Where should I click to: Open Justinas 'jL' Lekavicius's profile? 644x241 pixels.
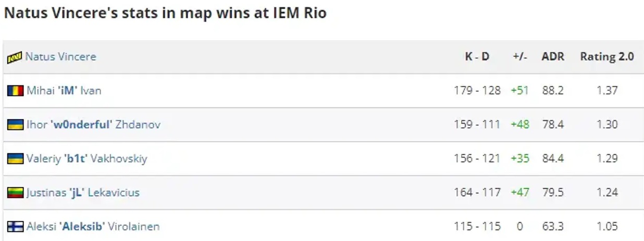(x=83, y=192)
